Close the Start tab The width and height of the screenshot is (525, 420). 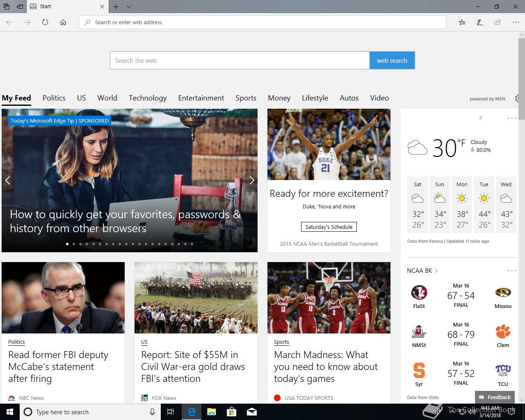(102, 7)
